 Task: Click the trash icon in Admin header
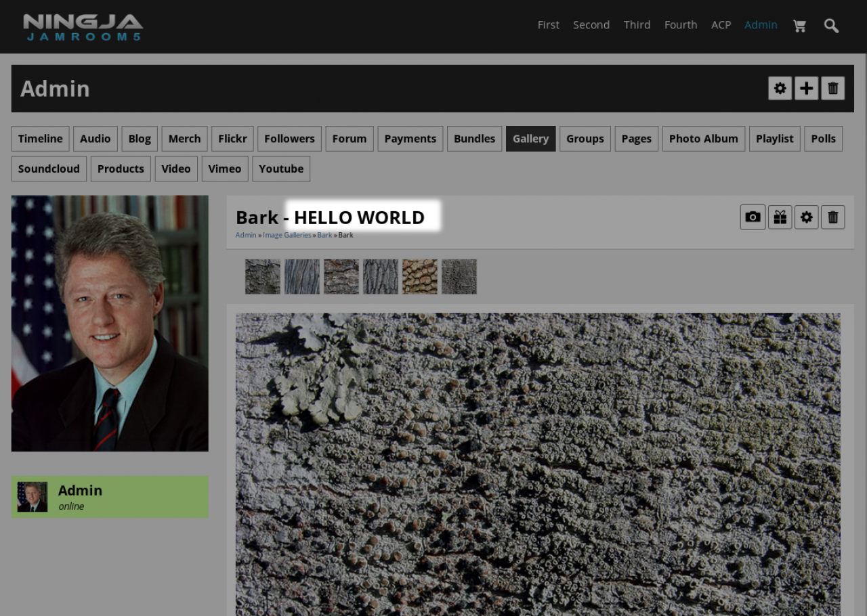click(x=833, y=88)
